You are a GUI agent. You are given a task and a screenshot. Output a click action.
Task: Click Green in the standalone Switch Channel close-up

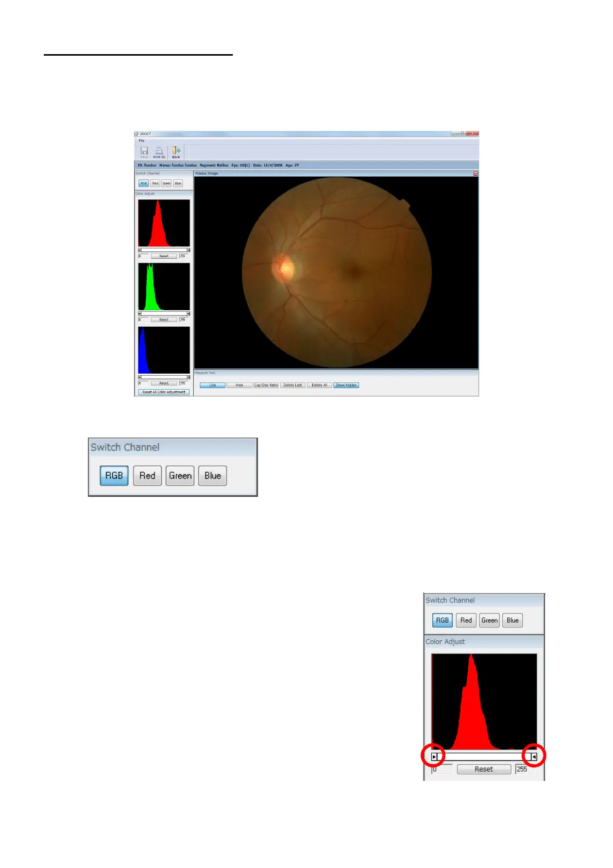point(180,475)
